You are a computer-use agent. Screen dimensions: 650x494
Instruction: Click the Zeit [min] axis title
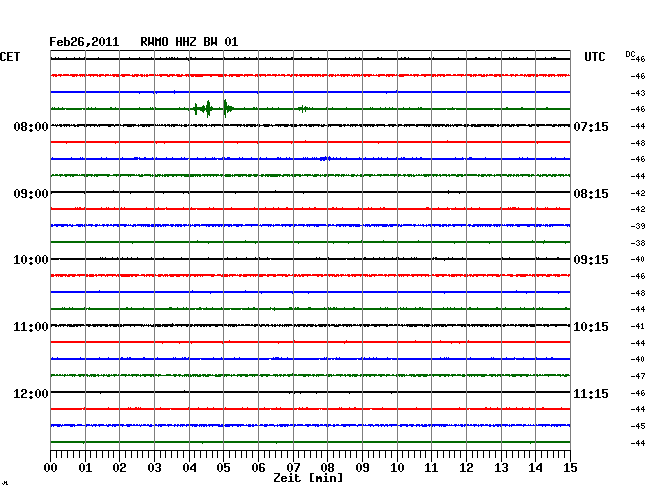[x=308, y=478]
